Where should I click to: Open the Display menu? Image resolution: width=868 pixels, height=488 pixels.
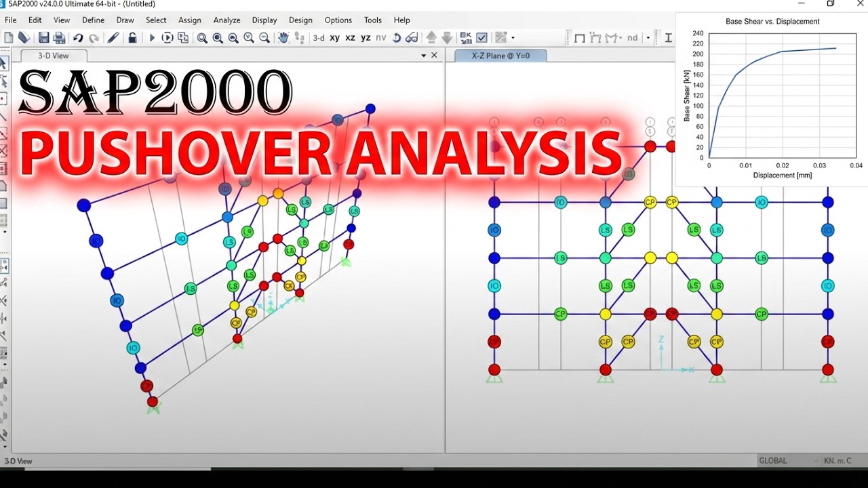pyautogui.click(x=264, y=20)
